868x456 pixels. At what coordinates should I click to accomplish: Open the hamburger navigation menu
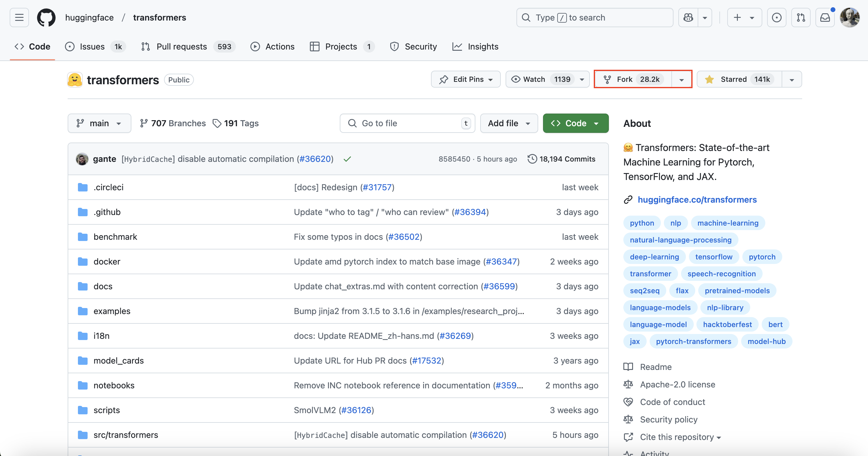(x=19, y=18)
